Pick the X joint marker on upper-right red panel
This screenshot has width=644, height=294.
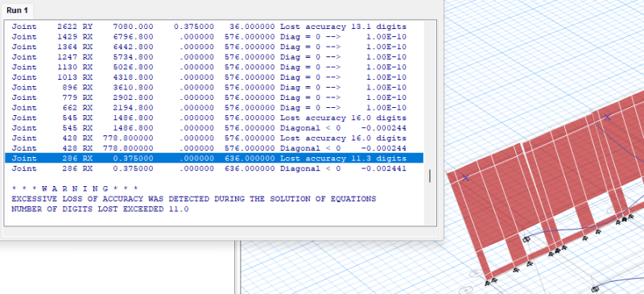[x=608, y=117]
